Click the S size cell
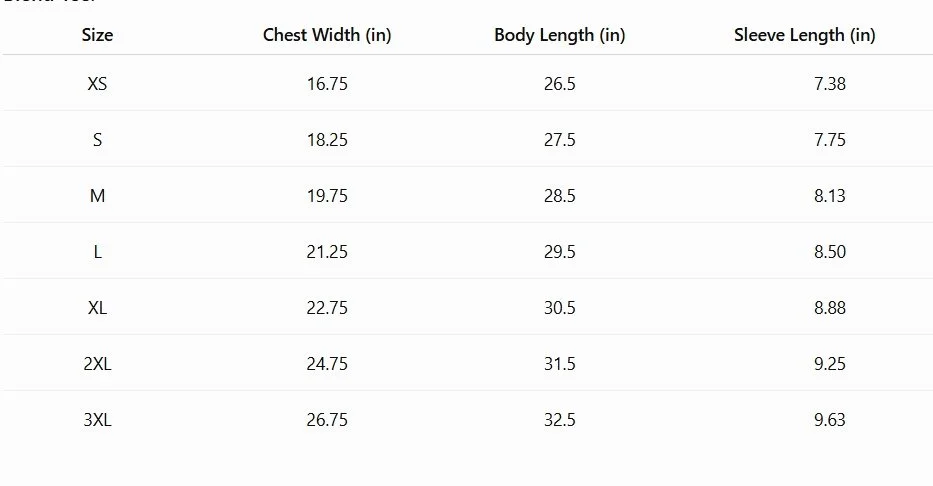The width and height of the screenshot is (933, 486). [x=97, y=140]
